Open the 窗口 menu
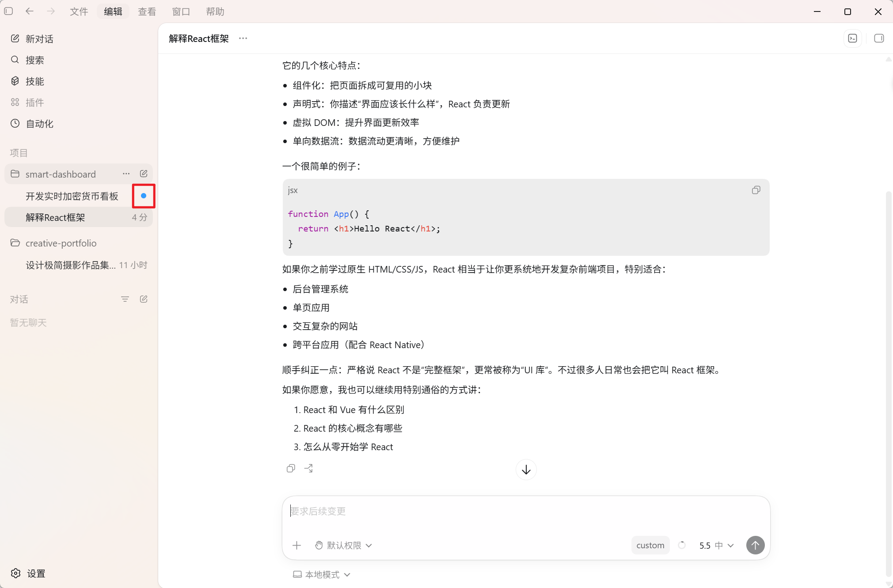Screen dimensions: 893x588 click(181, 11)
